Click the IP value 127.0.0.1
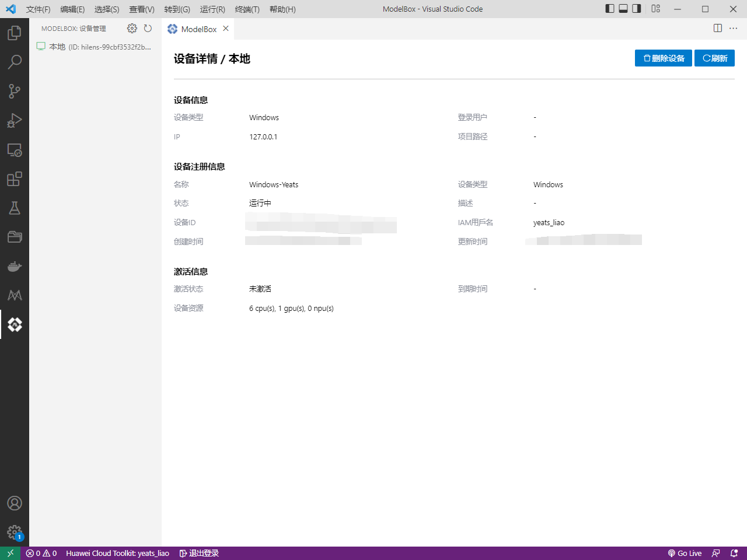This screenshot has width=747, height=560. coord(263,136)
